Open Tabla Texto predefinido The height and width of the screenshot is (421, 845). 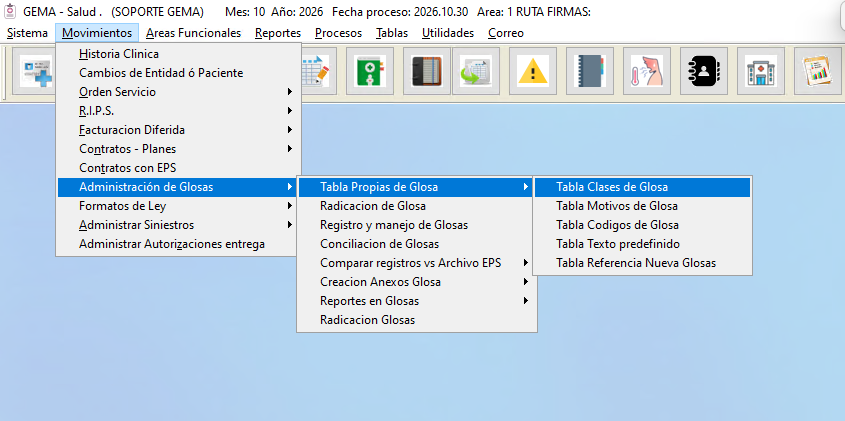[642, 244]
